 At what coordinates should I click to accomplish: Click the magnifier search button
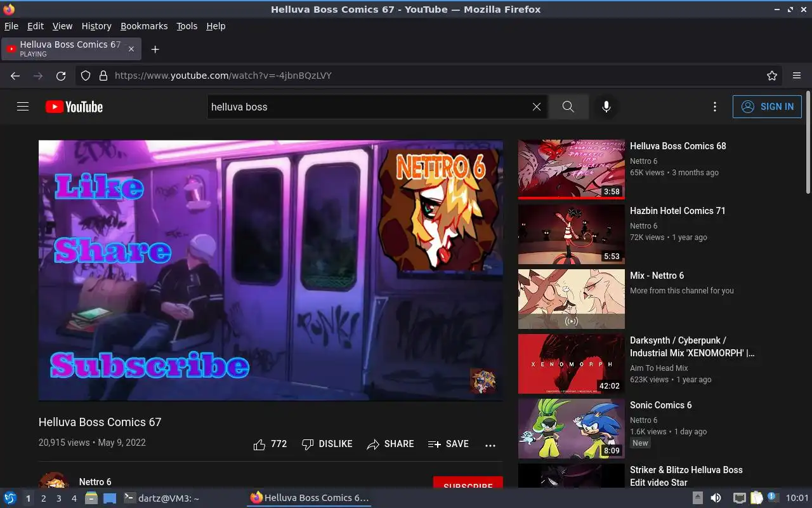click(x=568, y=107)
